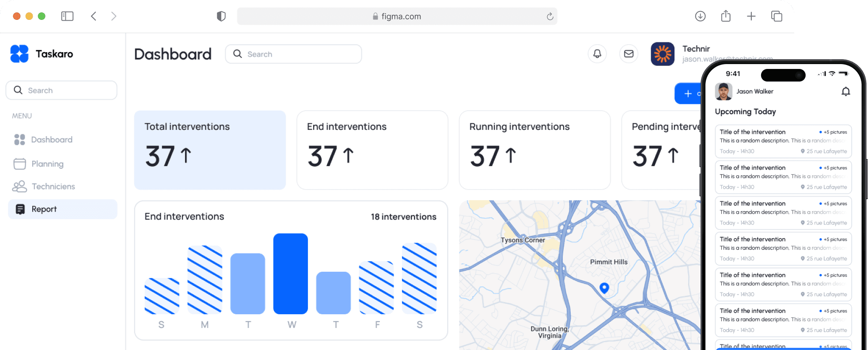Click the 'MENU' sidebar label
Screen dimensions: 868x350
click(22, 116)
